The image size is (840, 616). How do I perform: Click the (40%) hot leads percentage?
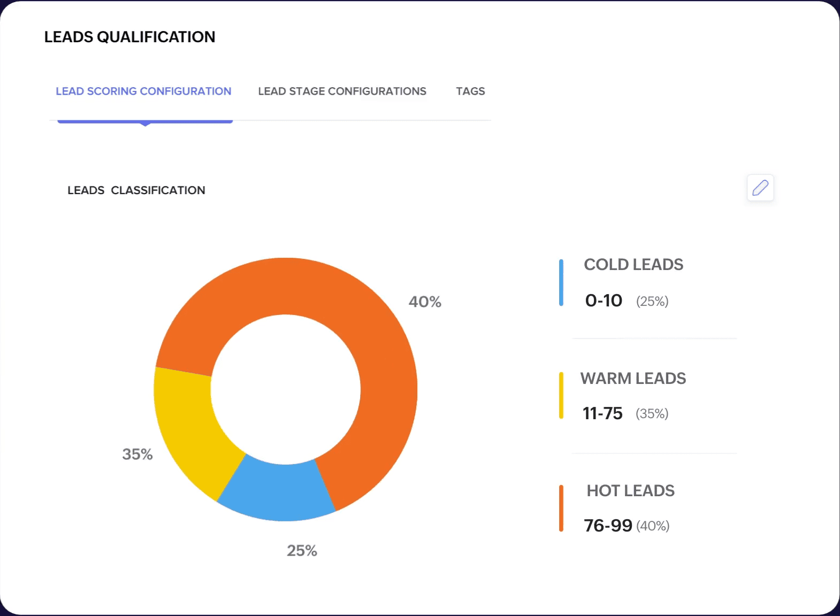[653, 526]
